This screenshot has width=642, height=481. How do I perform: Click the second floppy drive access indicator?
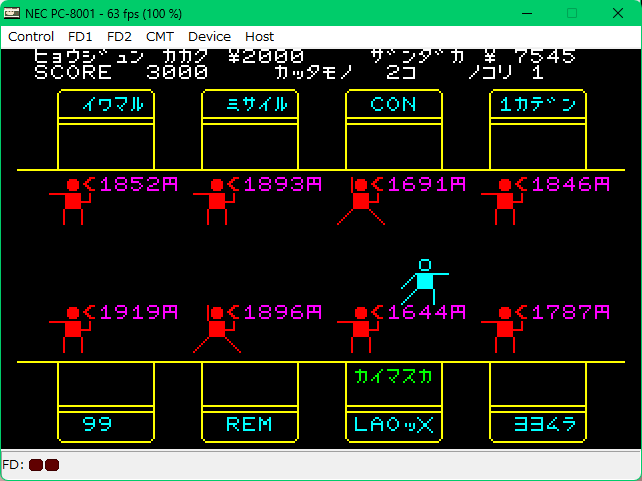[52, 465]
